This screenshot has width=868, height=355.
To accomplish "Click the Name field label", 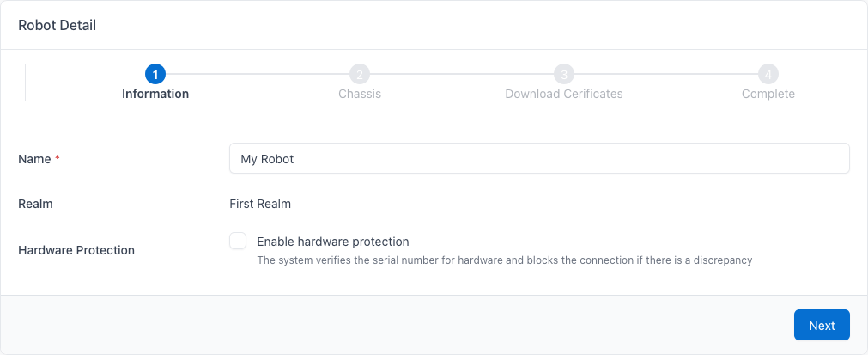I will pyautogui.click(x=34, y=159).
